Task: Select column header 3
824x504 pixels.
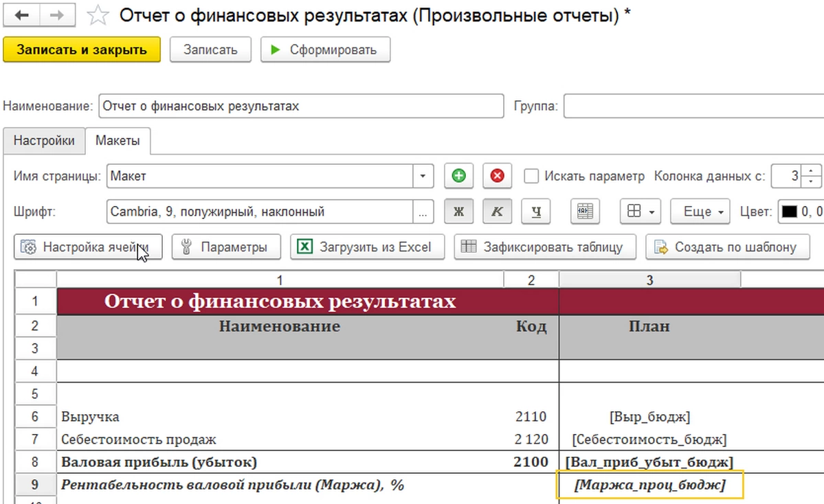Action: click(649, 280)
